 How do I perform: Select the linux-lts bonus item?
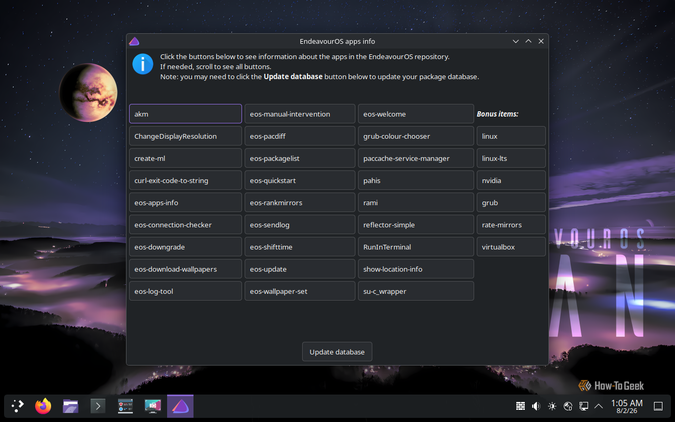511,158
